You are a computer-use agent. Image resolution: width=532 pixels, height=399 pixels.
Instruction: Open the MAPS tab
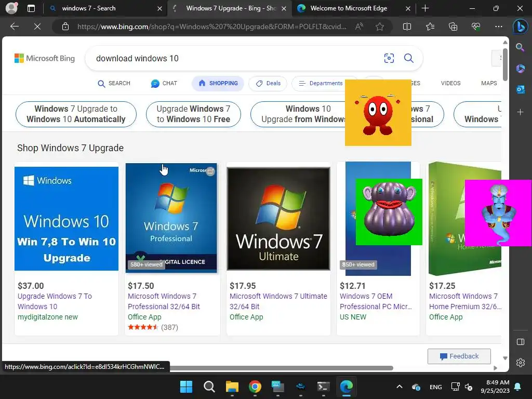pos(489,84)
